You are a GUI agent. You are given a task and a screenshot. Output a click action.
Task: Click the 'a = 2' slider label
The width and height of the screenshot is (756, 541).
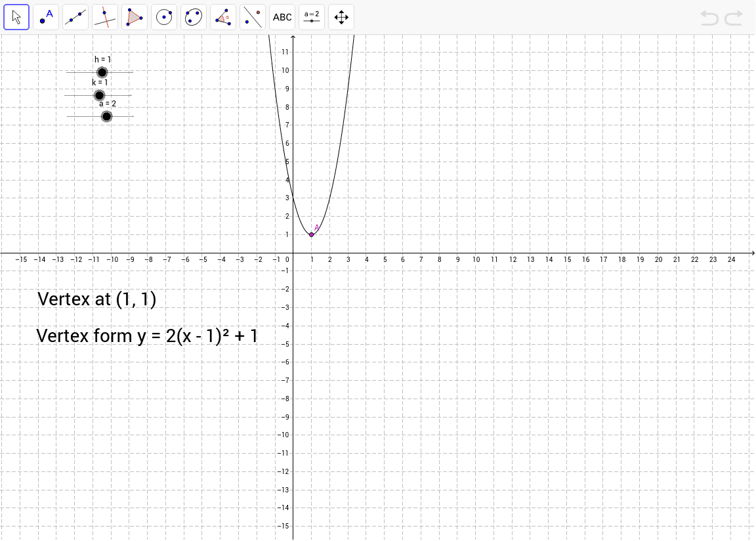[x=108, y=104]
